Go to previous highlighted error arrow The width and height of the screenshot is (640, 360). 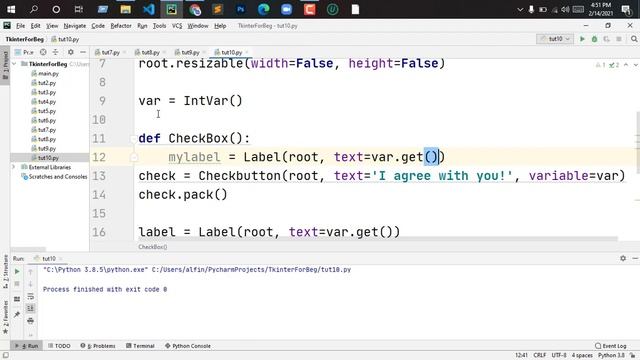[x=626, y=65]
